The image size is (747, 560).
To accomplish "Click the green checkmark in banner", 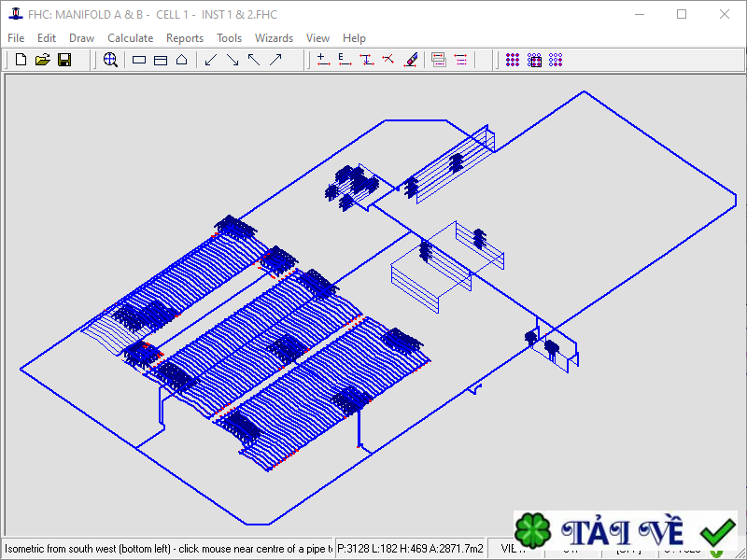I will (717, 533).
